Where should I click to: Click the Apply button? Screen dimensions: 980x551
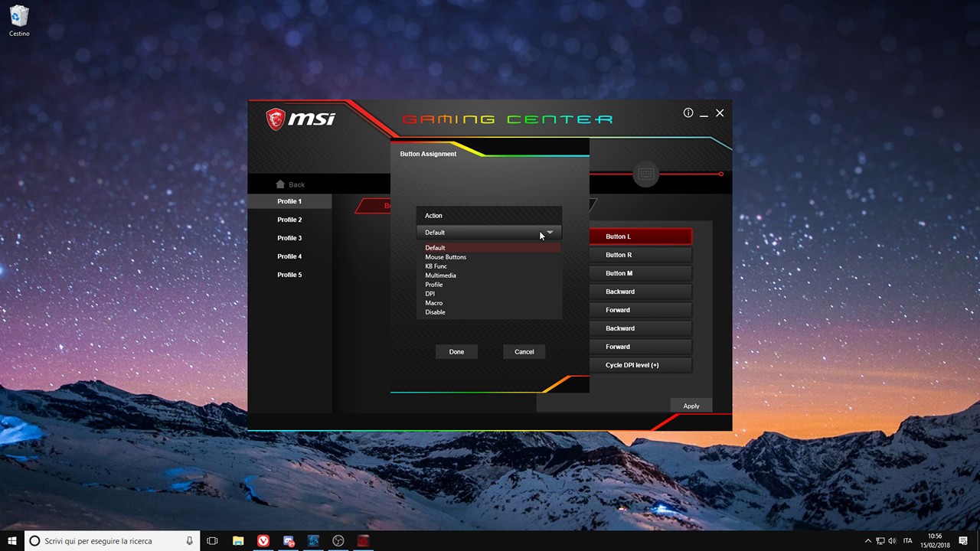691,406
